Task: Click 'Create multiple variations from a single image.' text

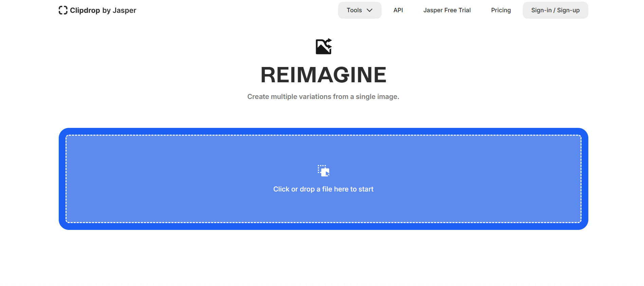Action: (x=323, y=97)
